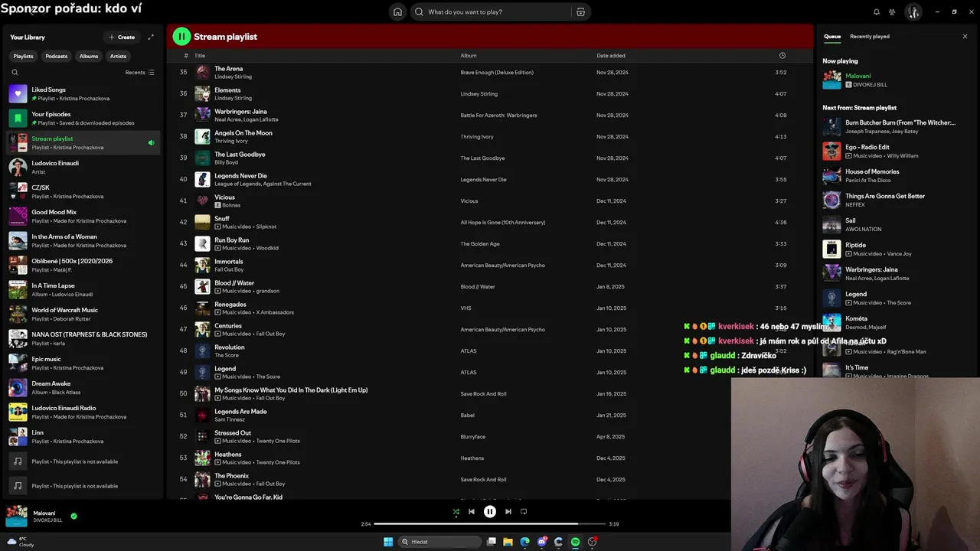
Task: Open the CZ/SK playlist in library
Action: [x=84, y=191]
